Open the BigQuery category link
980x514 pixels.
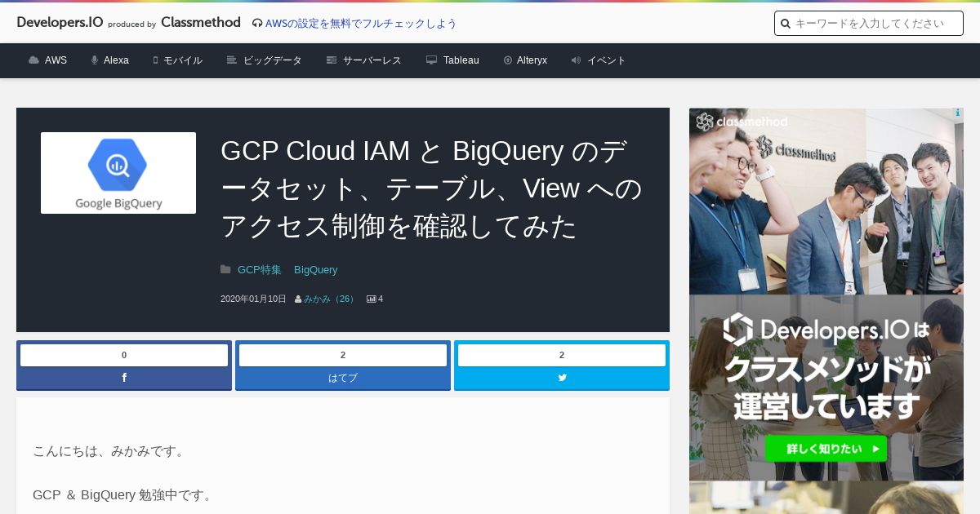pyautogui.click(x=315, y=269)
